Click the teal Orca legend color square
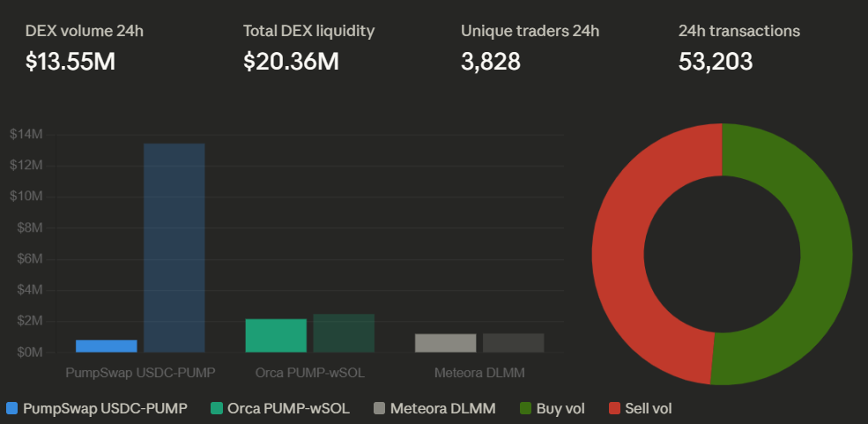 (217, 409)
